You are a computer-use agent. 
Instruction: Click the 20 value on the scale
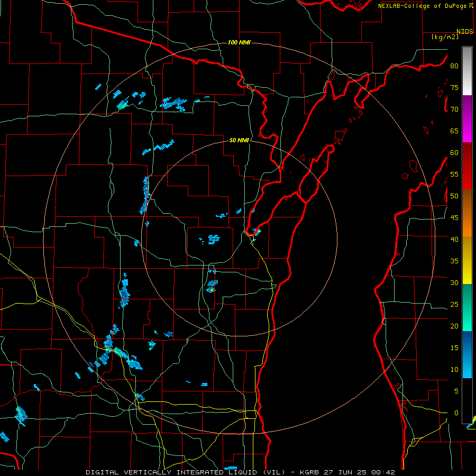click(x=454, y=326)
